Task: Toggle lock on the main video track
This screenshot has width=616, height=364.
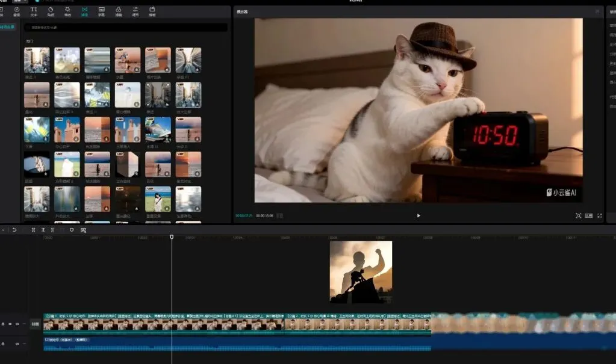Action: tap(3, 324)
